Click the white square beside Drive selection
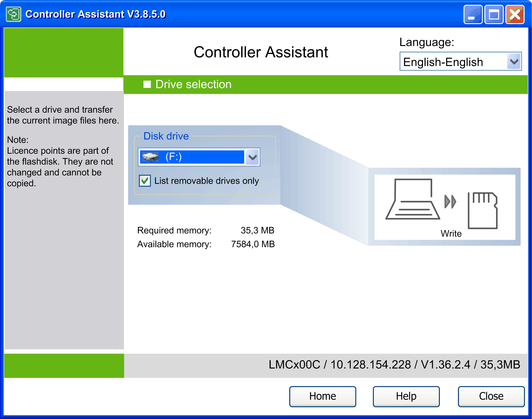The width and height of the screenshot is (532, 419). 147,84
